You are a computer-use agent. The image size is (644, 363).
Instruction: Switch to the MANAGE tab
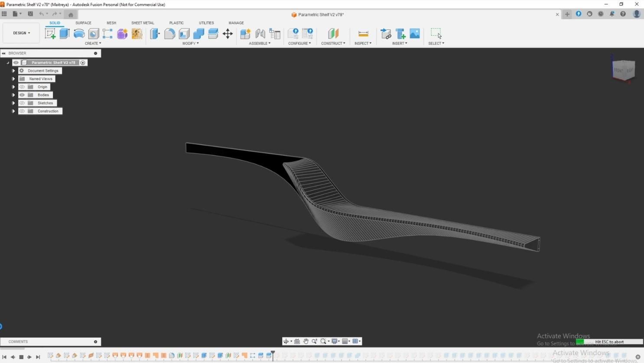[x=236, y=23]
